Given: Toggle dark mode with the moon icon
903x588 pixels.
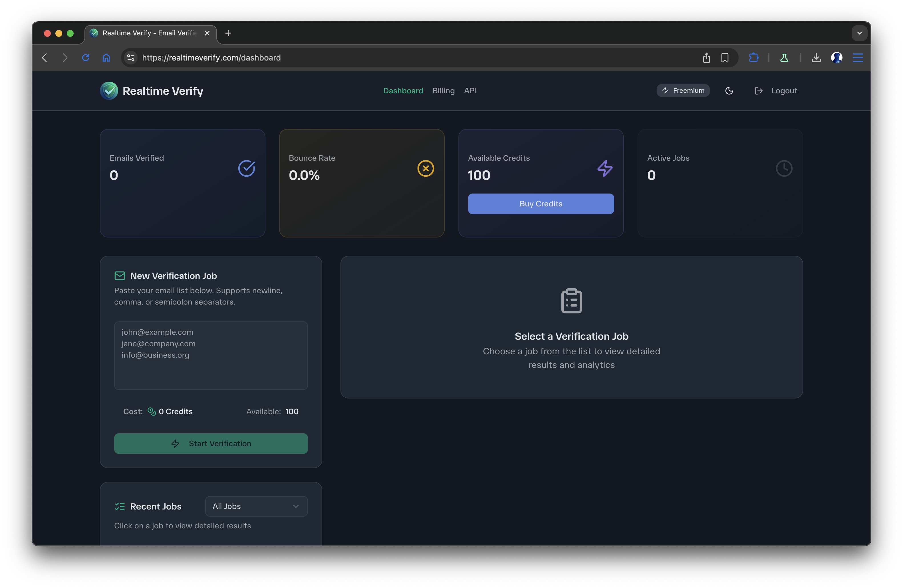Looking at the screenshot, I should click(729, 91).
